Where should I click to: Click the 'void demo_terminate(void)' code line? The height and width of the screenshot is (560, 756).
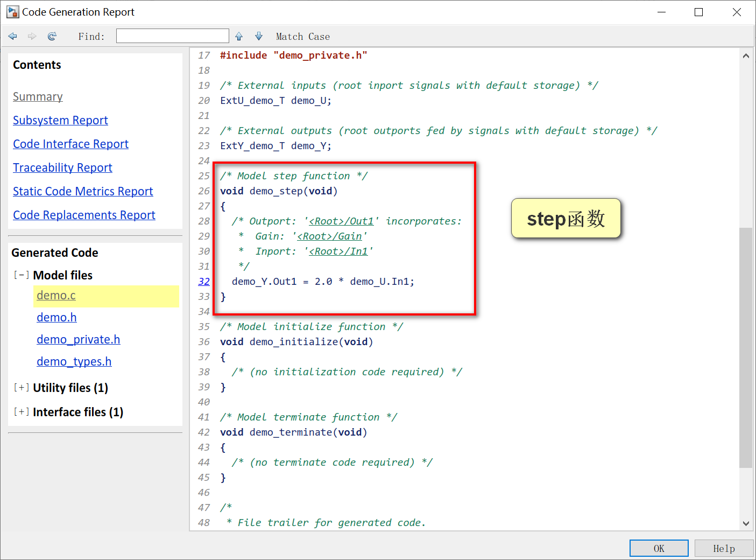[x=294, y=432]
